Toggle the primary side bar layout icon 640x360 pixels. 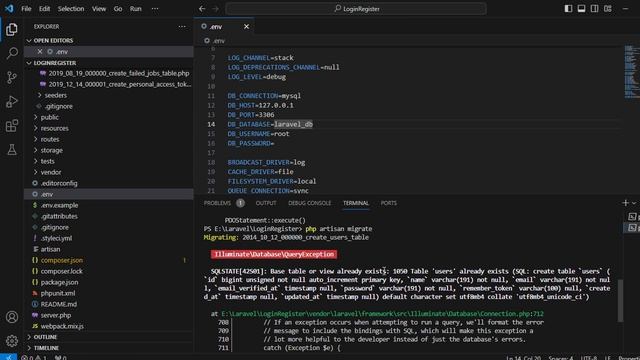(x=568, y=9)
